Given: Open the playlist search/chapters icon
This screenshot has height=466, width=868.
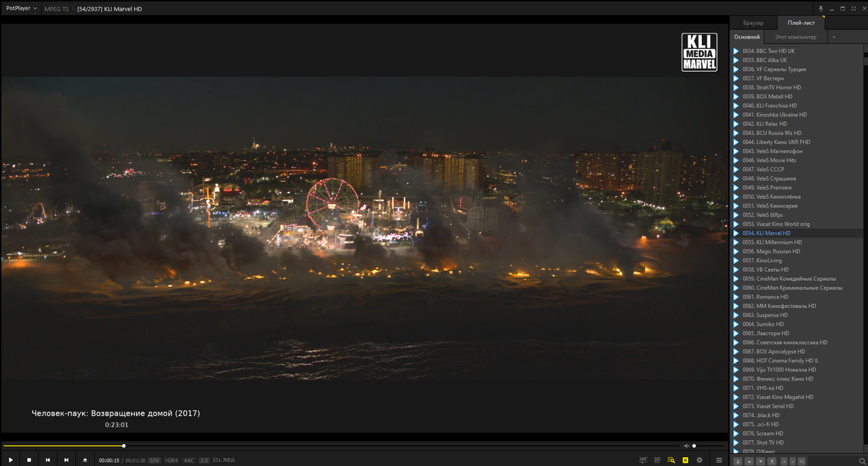Looking at the screenshot, I should point(671,460).
